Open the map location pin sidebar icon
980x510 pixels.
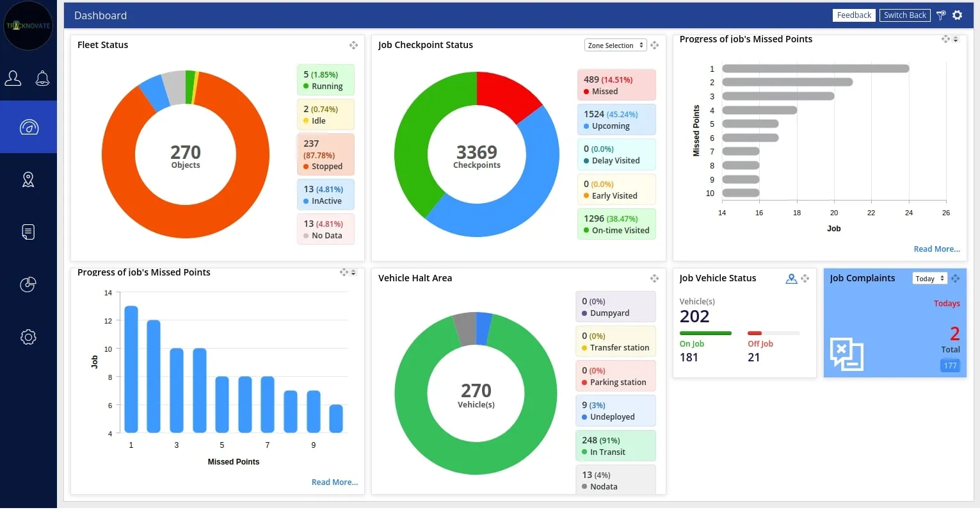coord(28,179)
